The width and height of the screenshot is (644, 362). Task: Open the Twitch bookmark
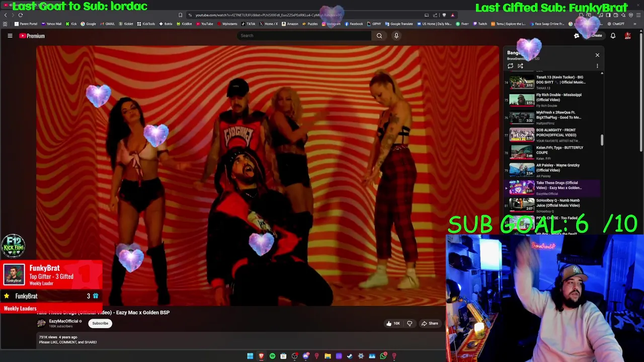pos(480,24)
